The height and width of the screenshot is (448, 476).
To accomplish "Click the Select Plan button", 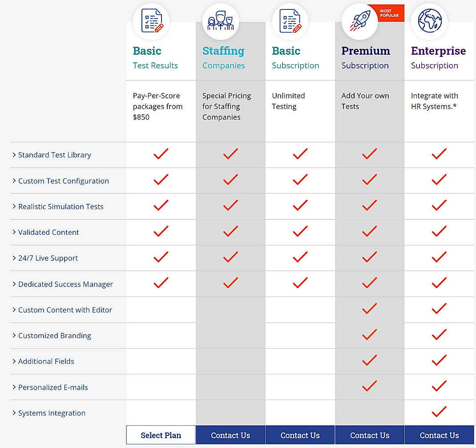I will point(161,435).
